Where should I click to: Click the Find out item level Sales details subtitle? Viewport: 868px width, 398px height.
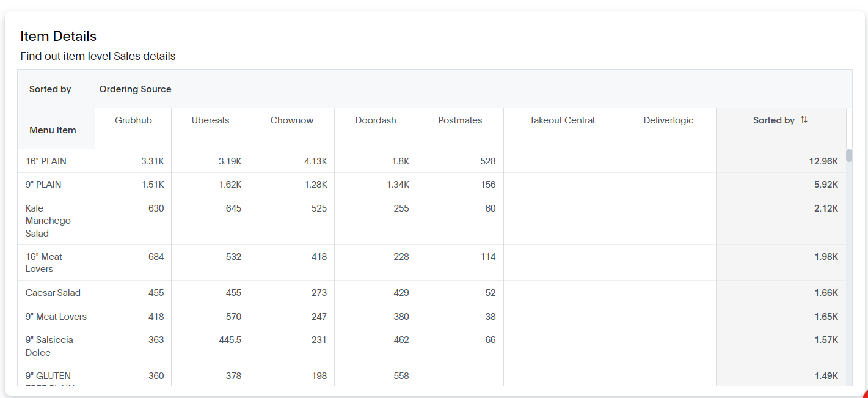click(98, 56)
